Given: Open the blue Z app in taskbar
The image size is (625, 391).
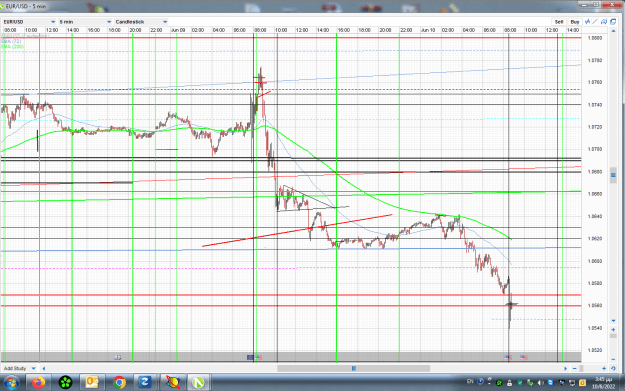Looking at the screenshot, I should [145, 383].
